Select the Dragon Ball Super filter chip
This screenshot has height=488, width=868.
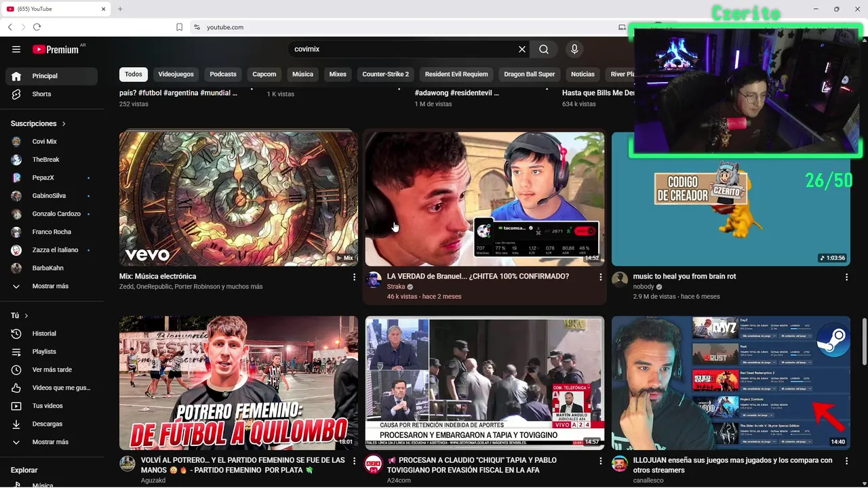pos(530,75)
